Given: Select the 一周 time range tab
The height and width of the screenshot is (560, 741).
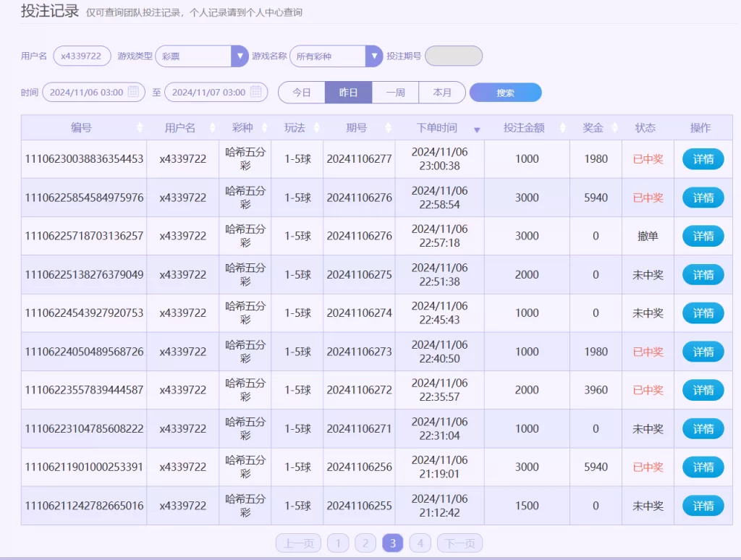Looking at the screenshot, I should coord(395,92).
